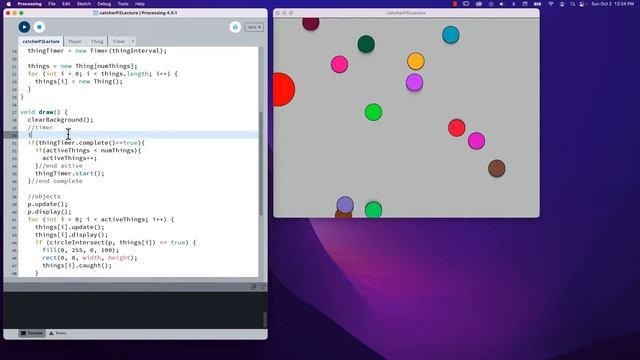Click 'fill(0, 255, 0, 100);' line
This screenshot has width=640, height=360.
[x=80, y=250]
